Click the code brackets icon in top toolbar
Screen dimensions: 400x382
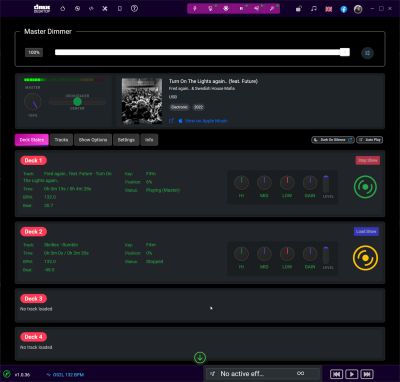click(x=91, y=9)
